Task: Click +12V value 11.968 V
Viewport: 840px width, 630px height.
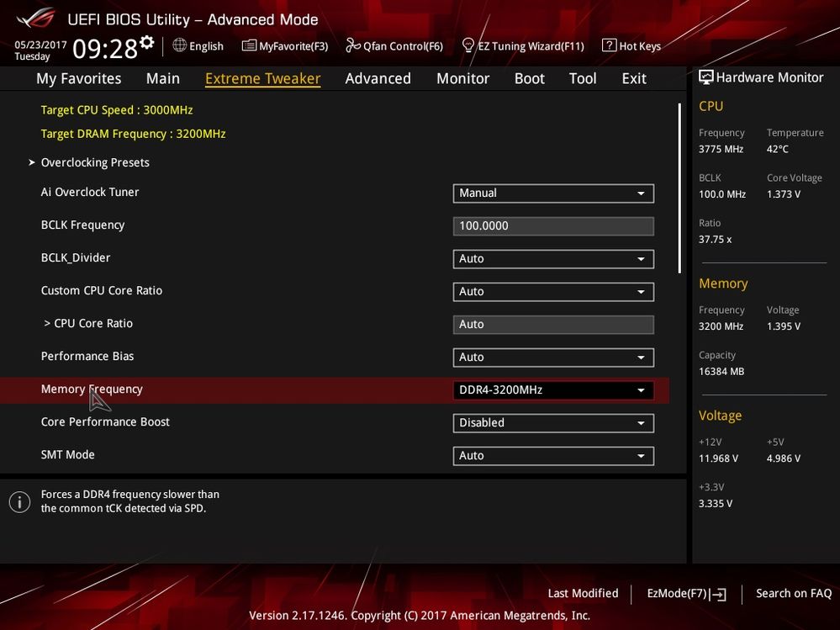Action: [718, 458]
